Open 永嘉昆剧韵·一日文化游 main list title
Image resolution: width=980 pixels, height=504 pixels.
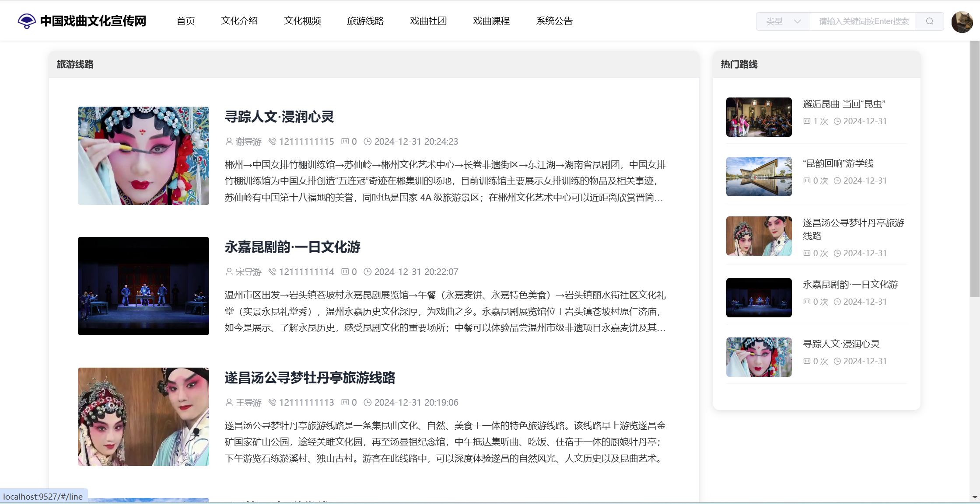(292, 247)
